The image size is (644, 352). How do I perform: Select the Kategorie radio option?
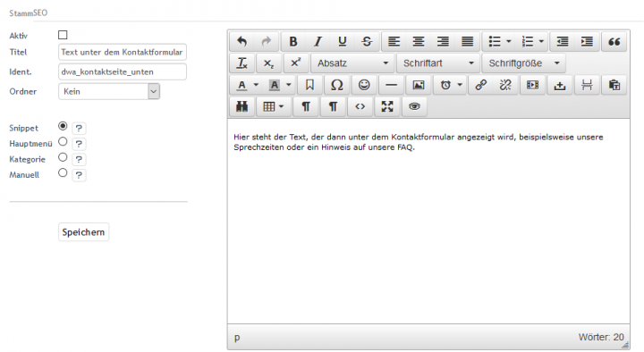(x=63, y=157)
